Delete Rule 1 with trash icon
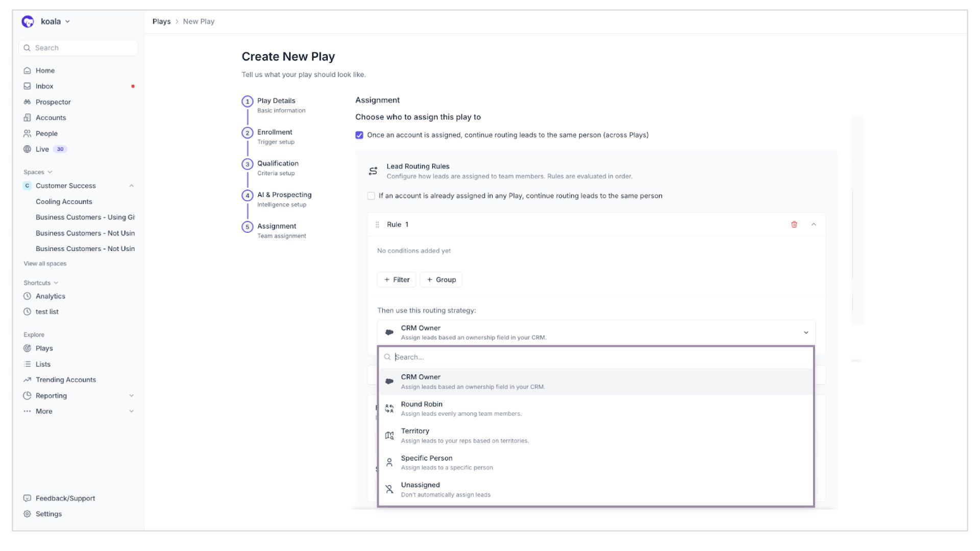980x551 pixels. 794,224
